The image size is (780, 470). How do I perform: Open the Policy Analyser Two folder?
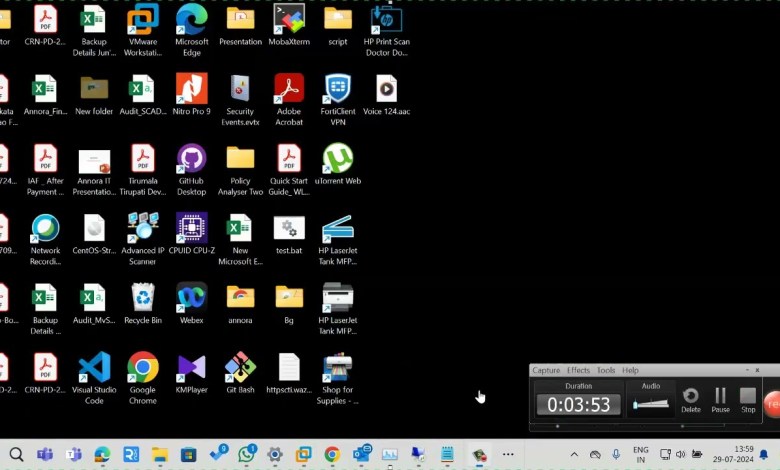pos(240,169)
